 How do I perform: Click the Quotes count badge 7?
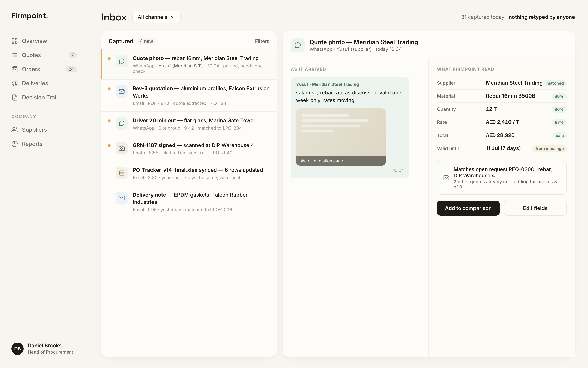tap(72, 55)
